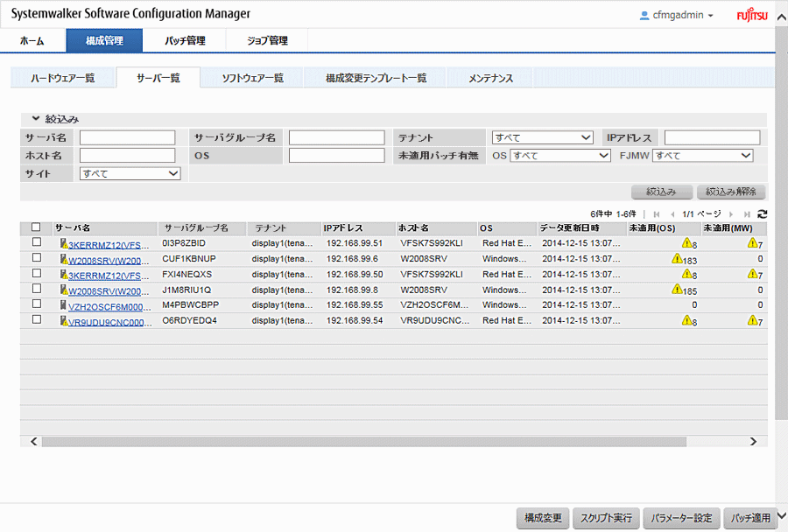Go to the first page of results

[657, 214]
